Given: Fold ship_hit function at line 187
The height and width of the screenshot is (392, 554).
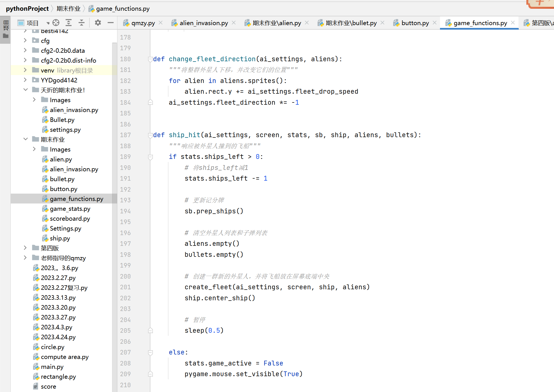Looking at the screenshot, I should [150, 135].
